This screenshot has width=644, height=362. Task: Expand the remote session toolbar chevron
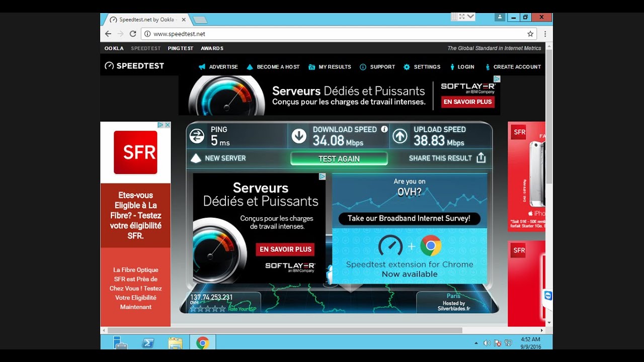click(471, 17)
